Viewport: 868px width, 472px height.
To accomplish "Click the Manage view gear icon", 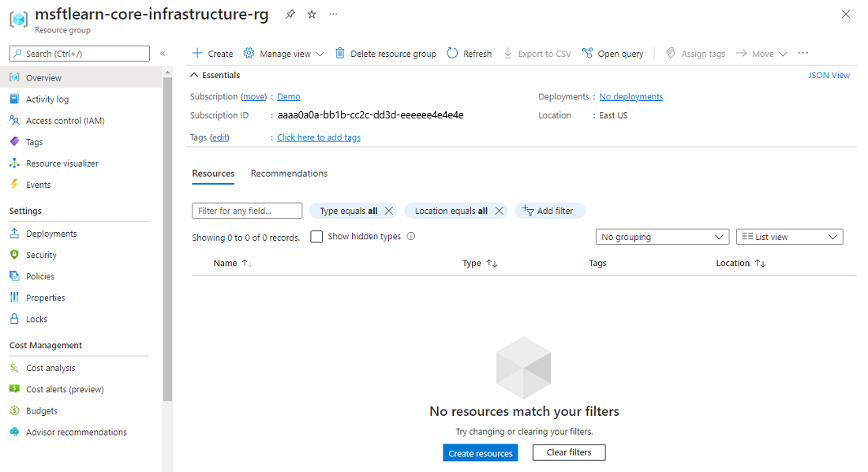I will point(249,53).
